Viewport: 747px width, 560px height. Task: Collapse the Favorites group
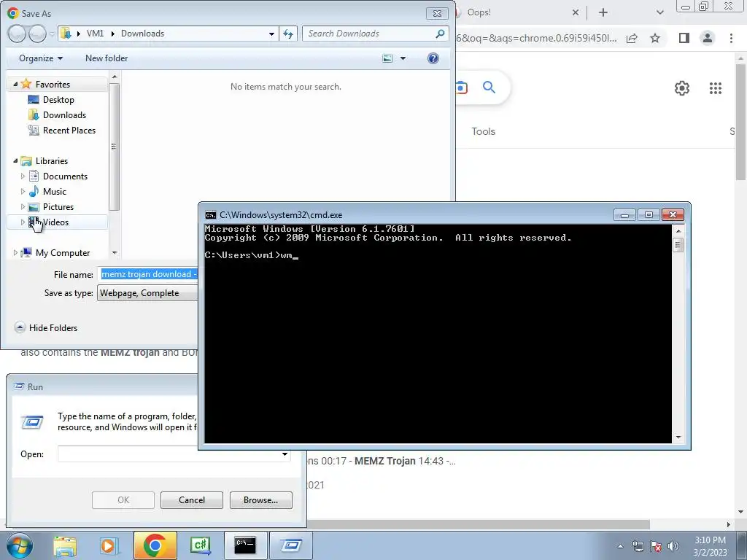15,84
